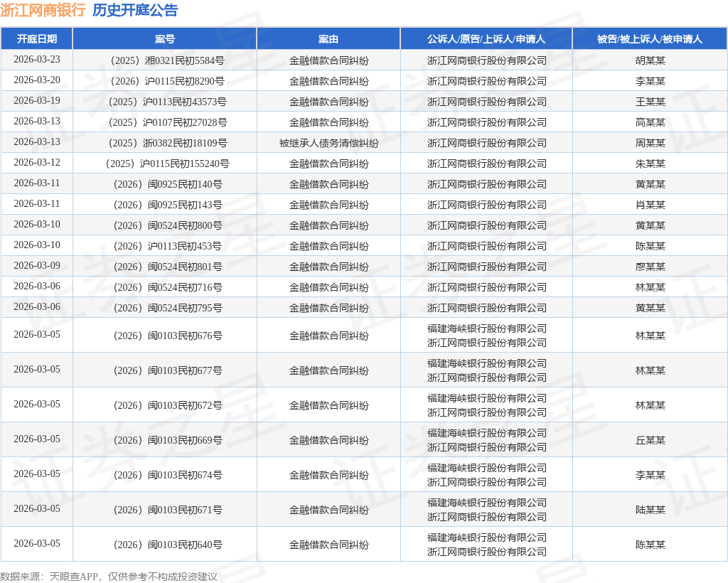Viewport: 728px width, 583px height.
Task: Click date cell 2026-03-12
Action: click(x=37, y=163)
